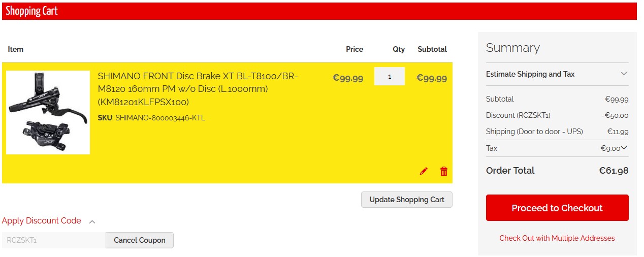The height and width of the screenshot is (257, 644).
Task: Open the SHIMANO FRONT Disc Brake product link
Action: (x=198, y=89)
